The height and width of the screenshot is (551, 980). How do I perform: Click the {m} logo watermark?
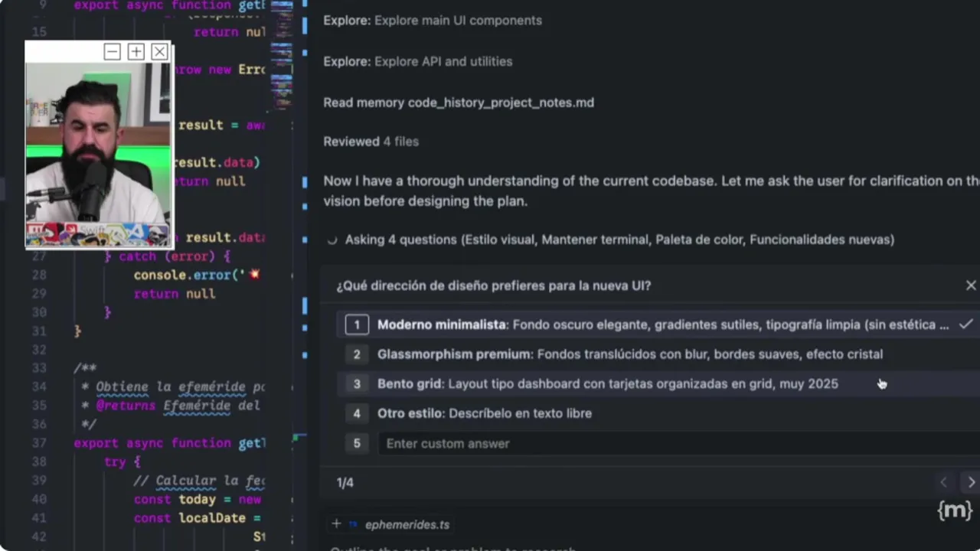coord(954,510)
